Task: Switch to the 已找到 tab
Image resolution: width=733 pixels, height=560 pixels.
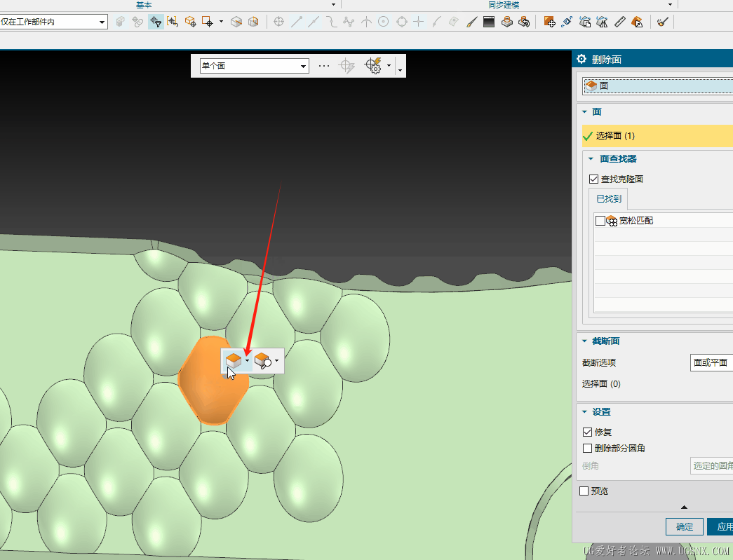Action: 609,199
